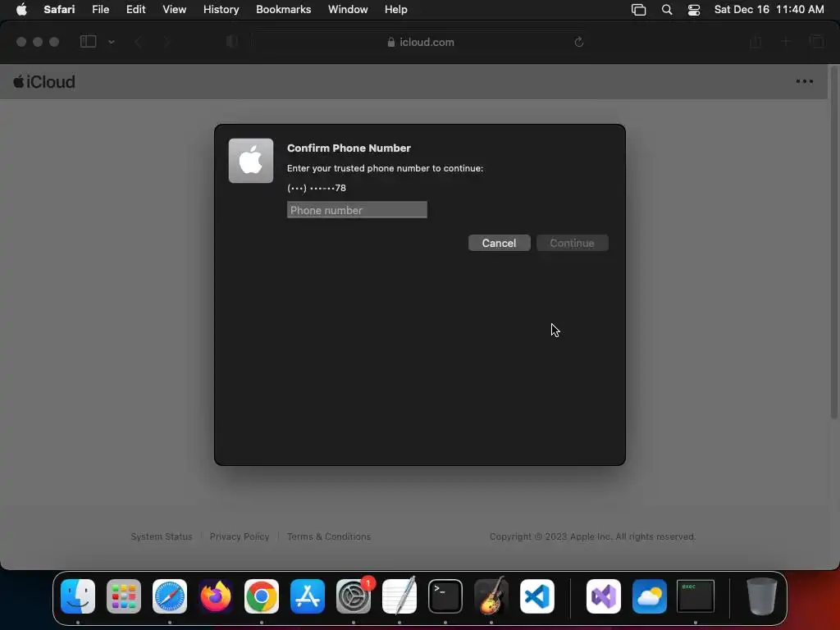Open Finder from the Dock
This screenshot has height=630, width=840.
78,596
